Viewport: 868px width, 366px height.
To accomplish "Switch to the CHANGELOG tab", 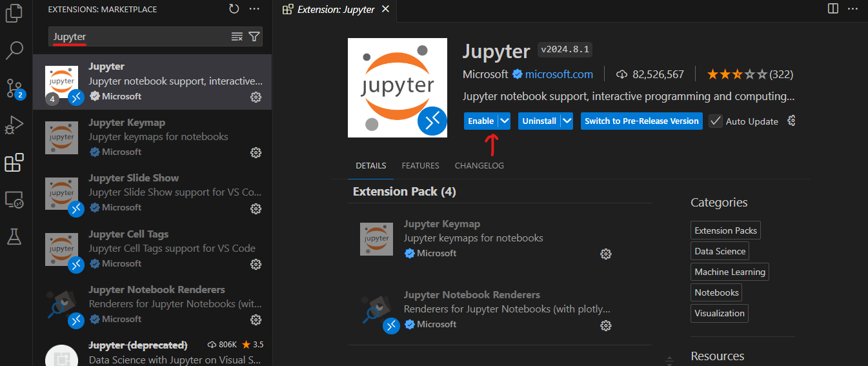I will [x=479, y=165].
